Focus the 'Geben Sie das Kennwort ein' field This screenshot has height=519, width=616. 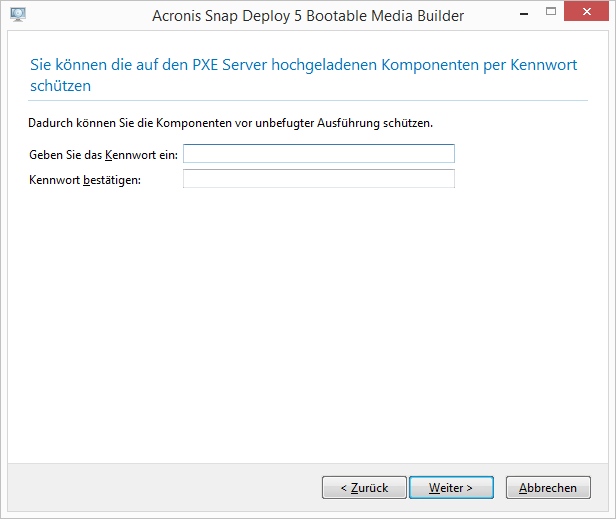pos(319,154)
